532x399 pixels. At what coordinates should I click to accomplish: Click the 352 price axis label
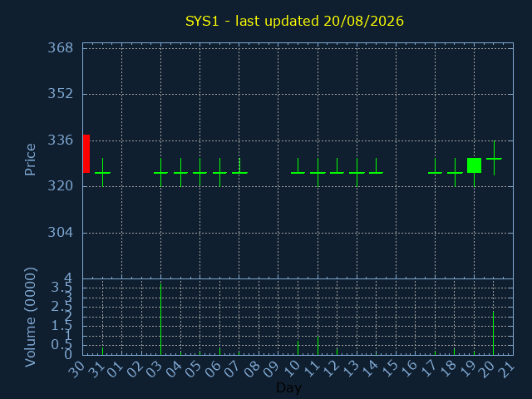click(61, 94)
